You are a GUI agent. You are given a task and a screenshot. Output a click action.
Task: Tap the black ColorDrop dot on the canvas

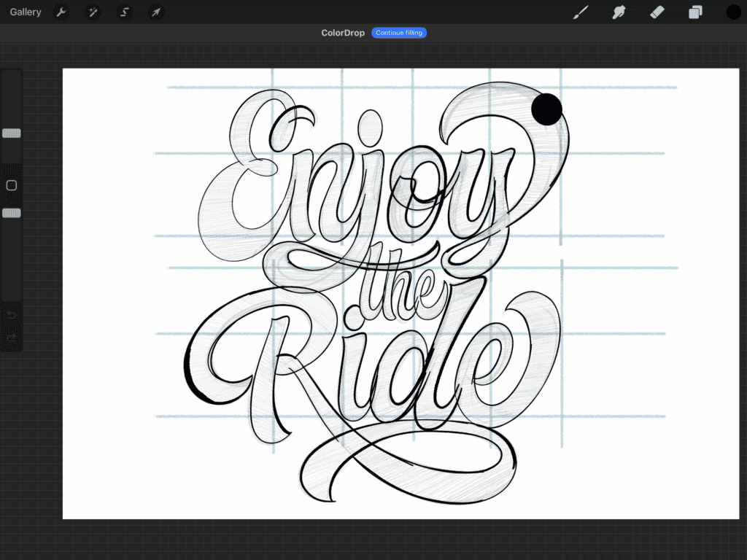[546, 108]
